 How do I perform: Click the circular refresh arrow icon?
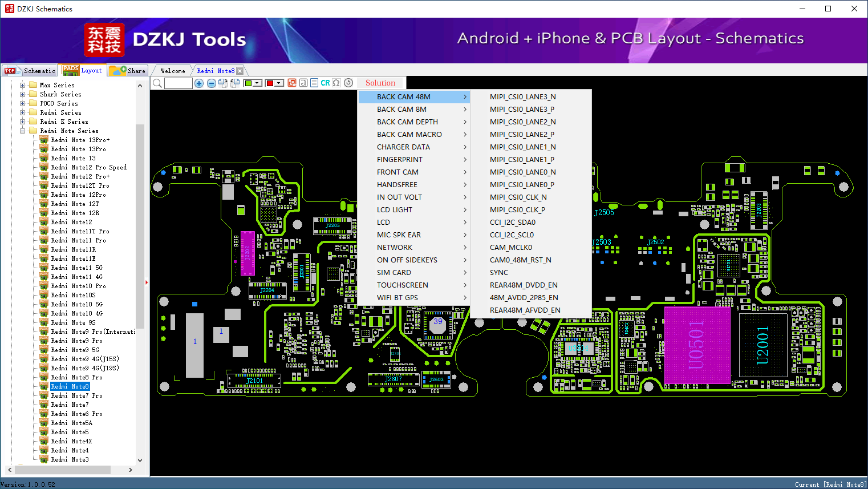coord(348,83)
